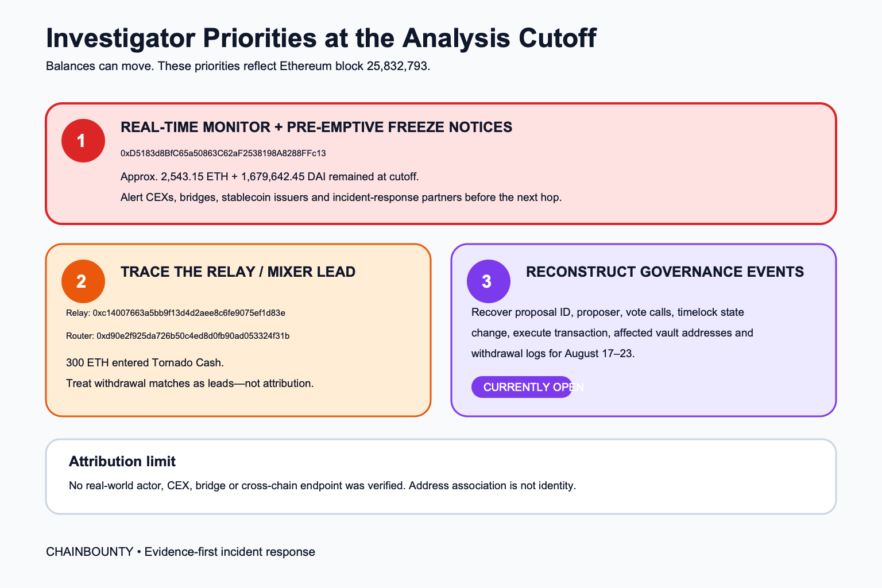Click the 0xD5183d8B wallet address

tap(223, 153)
